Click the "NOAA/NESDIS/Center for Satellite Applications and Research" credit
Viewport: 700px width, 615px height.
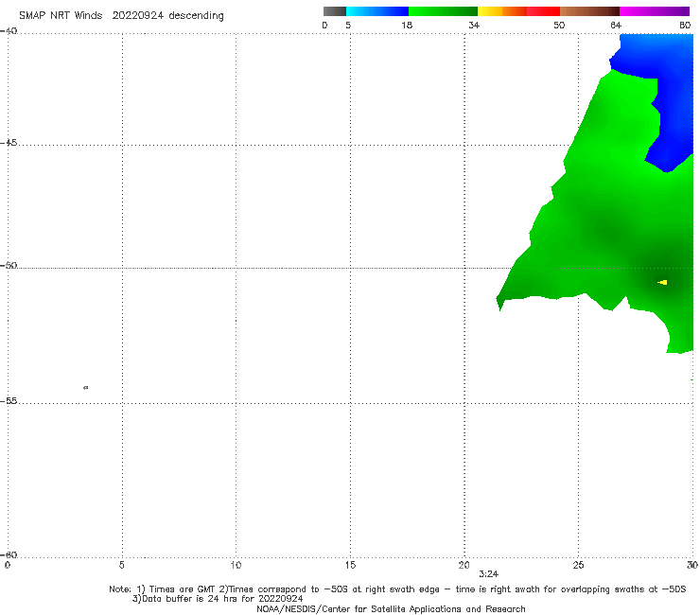click(391, 608)
